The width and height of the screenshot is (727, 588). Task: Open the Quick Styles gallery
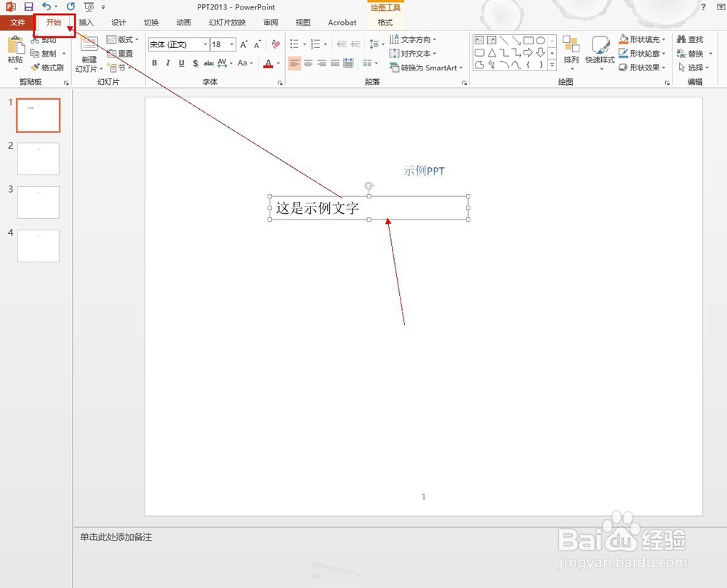pos(600,53)
